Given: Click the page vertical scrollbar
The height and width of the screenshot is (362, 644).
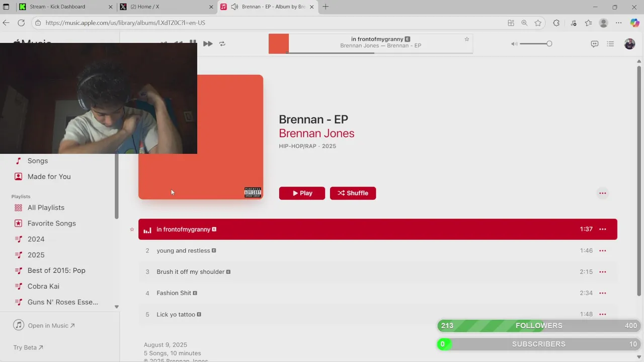Looking at the screenshot, I should (639, 181).
